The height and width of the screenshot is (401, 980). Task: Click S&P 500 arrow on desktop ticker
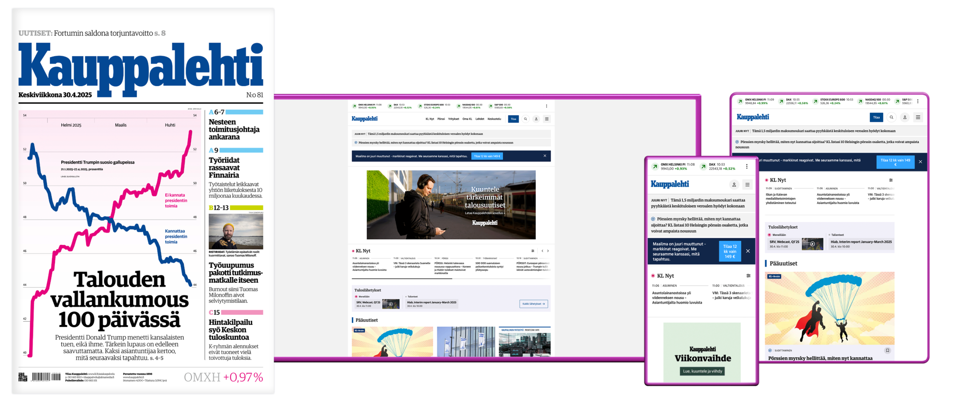click(490, 106)
